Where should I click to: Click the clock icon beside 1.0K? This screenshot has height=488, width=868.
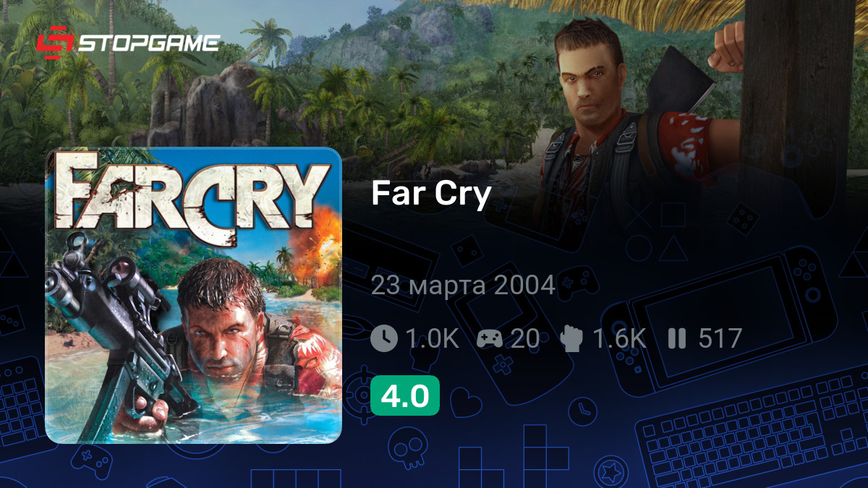[384, 338]
